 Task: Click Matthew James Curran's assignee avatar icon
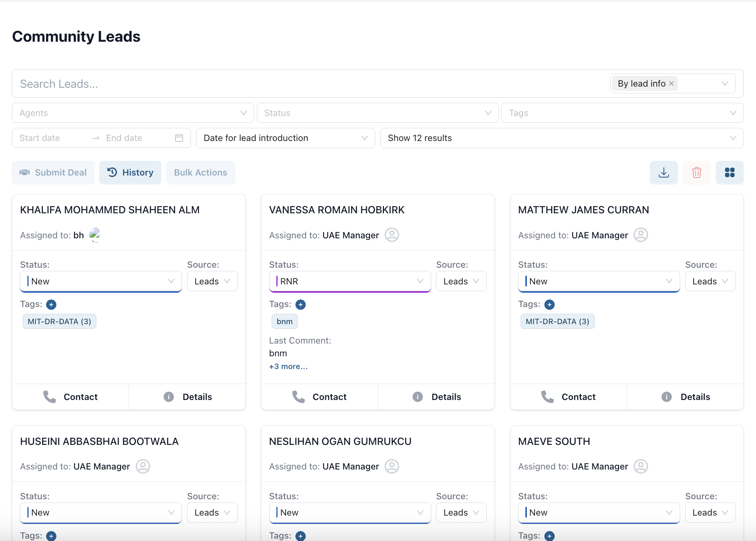[640, 235]
